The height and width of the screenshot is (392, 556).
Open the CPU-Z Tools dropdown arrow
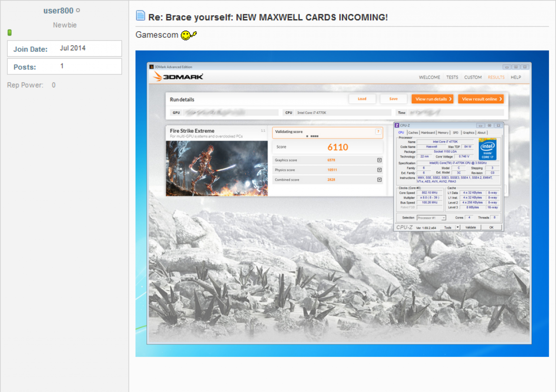457,227
